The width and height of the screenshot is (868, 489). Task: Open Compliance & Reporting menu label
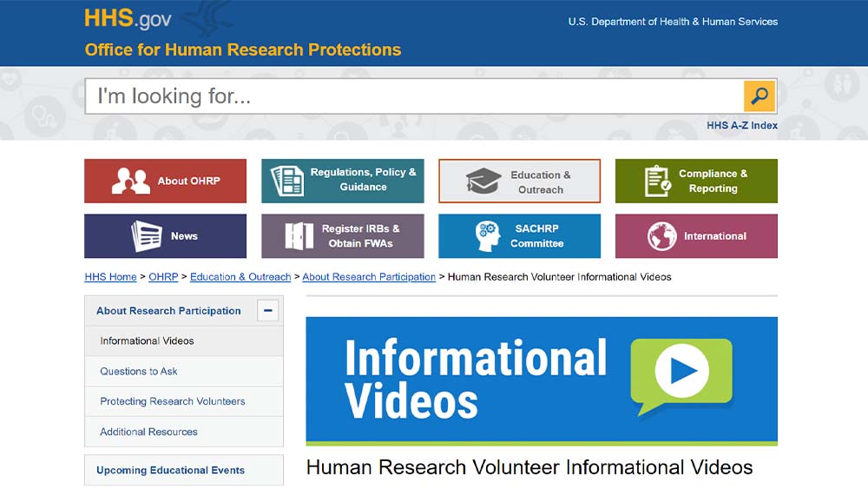[713, 181]
